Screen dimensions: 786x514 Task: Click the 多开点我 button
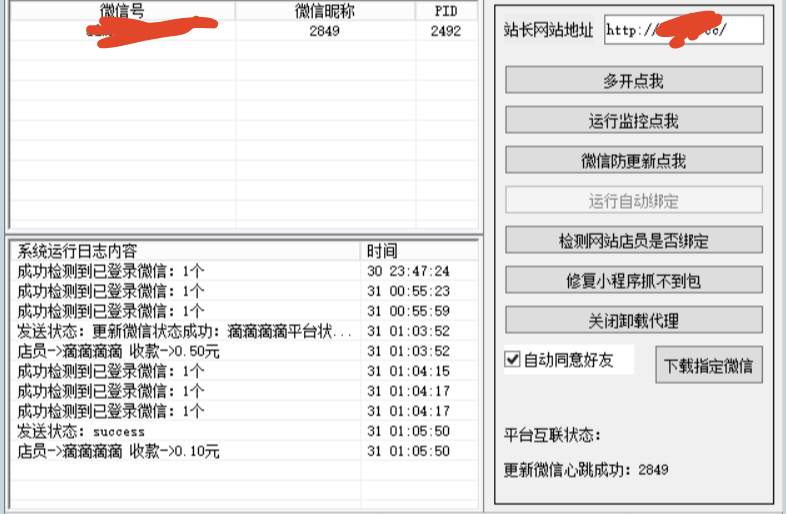(x=634, y=80)
